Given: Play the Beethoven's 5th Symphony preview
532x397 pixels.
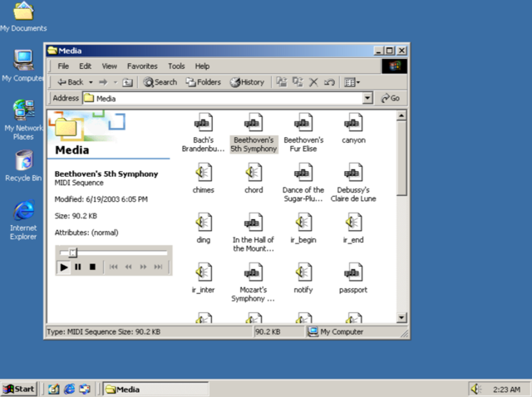Looking at the screenshot, I should [x=63, y=267].
